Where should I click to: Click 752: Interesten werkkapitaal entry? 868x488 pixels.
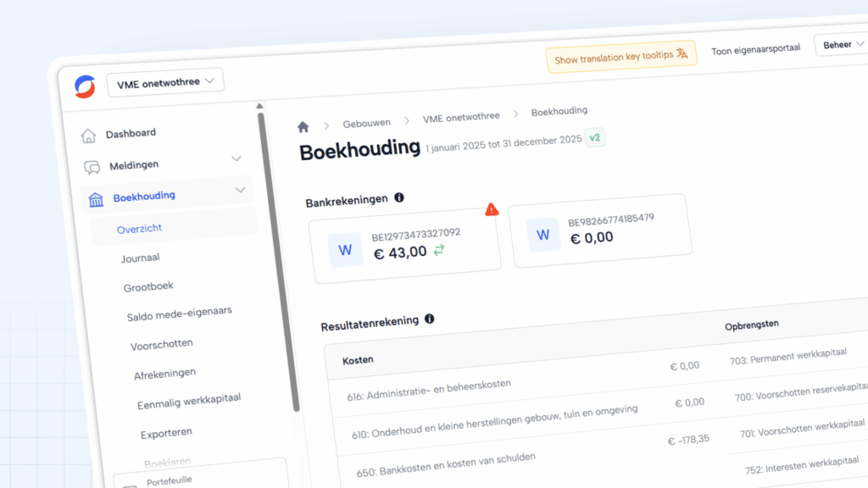point(802,465)
